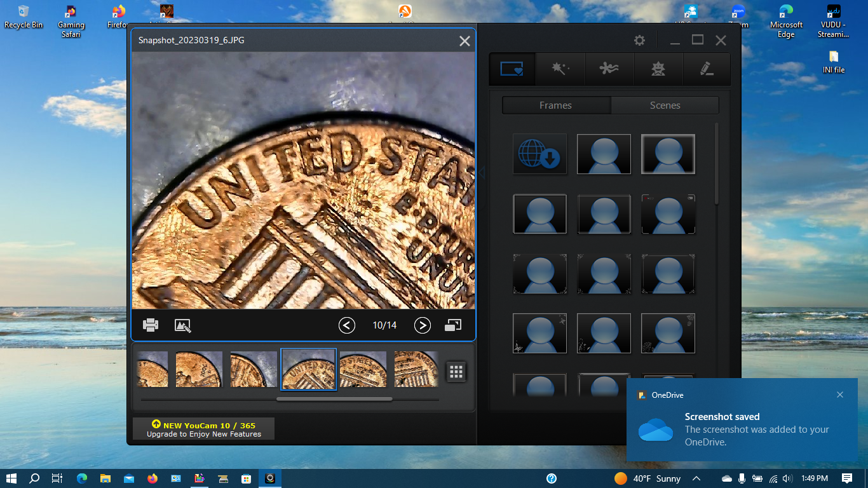
Task: Select the highlighted UNITED coin thumbnail
Action: [x=309, y=369]
